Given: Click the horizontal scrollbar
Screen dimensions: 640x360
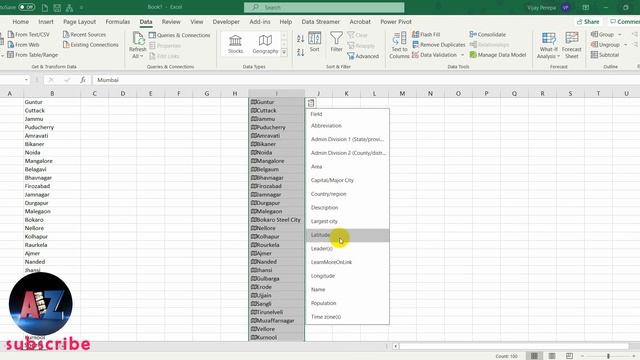Looking at the screenshot, I should tap(514, 346).
